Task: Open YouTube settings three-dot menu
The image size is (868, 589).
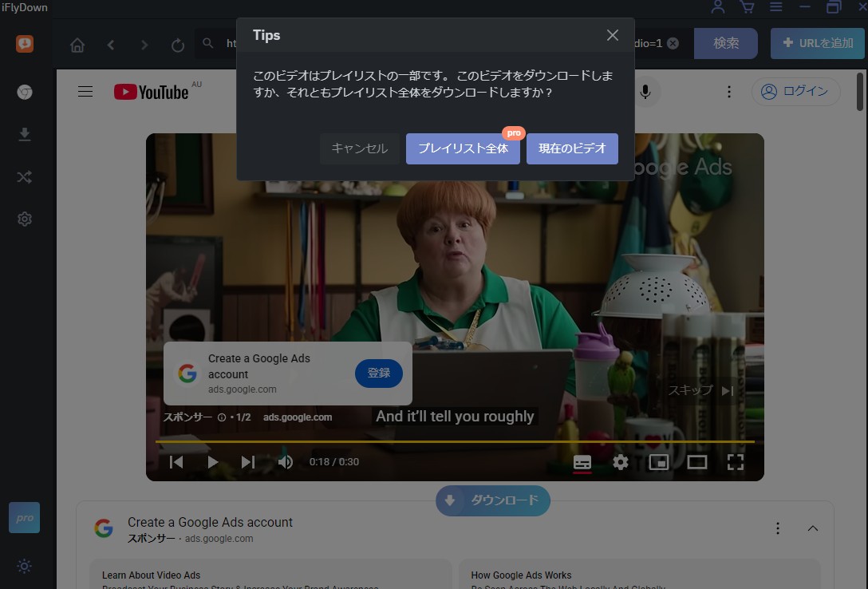Action: (x=729, y=92)
